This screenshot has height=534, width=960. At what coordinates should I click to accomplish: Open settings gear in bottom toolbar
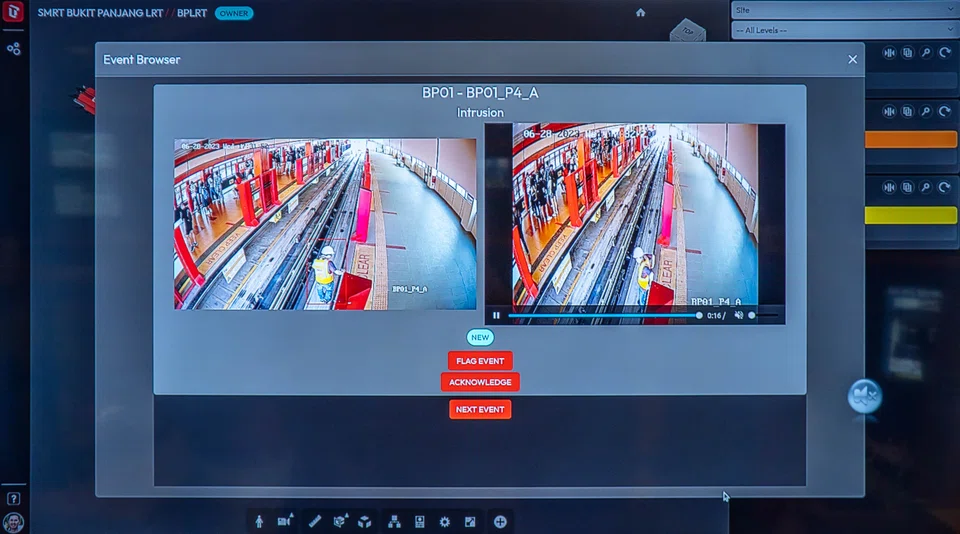pos(444,522)
